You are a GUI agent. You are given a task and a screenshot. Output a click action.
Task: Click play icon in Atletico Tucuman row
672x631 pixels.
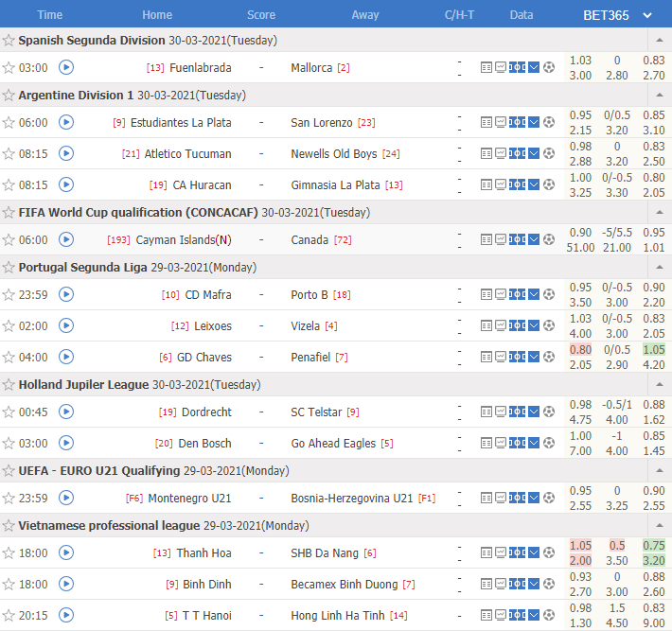(66, 153)
